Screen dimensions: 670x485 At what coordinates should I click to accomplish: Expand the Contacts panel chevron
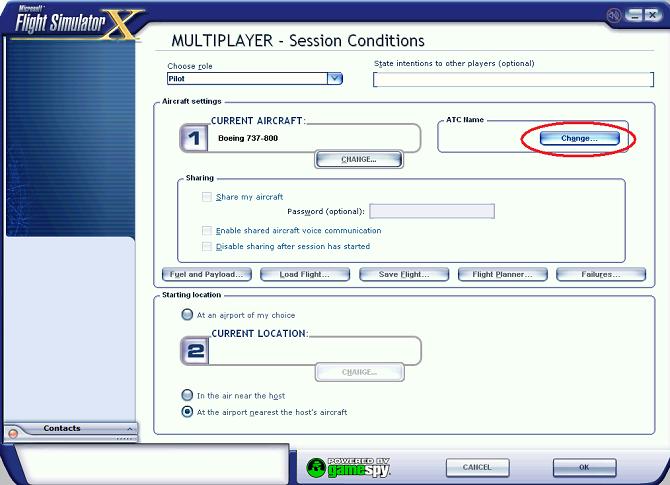[129, 429]
